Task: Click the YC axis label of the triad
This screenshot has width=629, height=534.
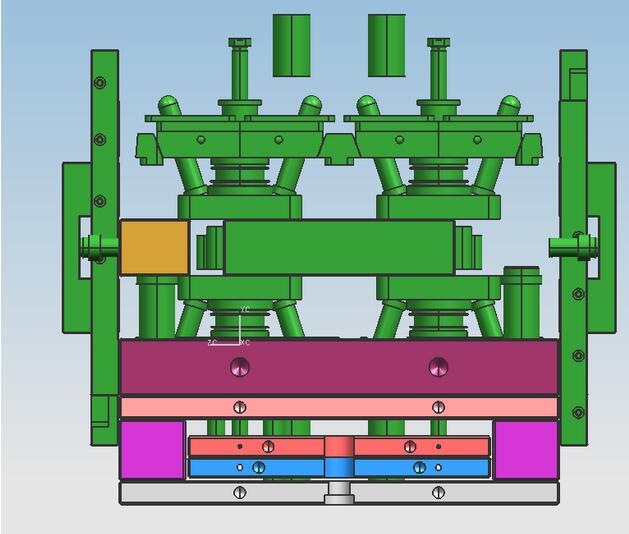Action: (x=245, y=309)
